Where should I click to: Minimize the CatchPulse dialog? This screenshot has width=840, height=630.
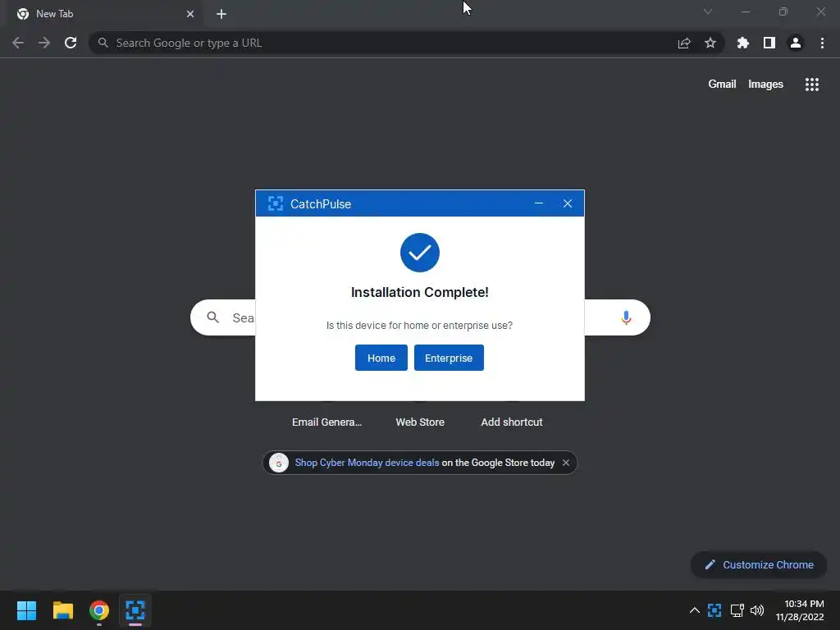pos(539,203)
